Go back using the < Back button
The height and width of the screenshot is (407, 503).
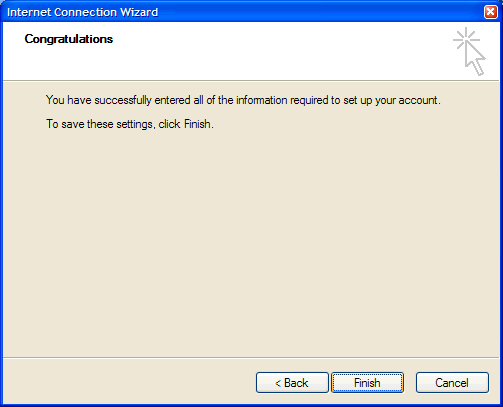292,382
